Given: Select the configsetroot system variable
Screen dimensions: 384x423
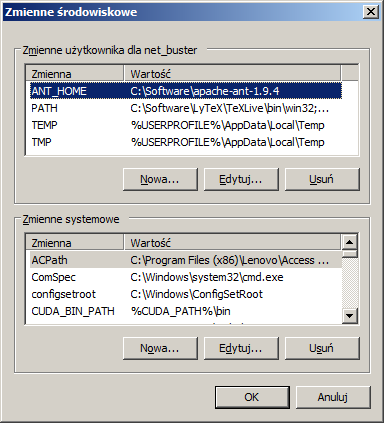Looking at the screenshot, I should coord(186,294).
